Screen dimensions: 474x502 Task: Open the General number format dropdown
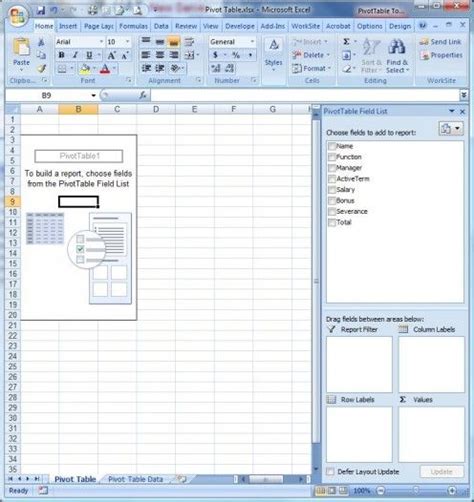(252, 42)
